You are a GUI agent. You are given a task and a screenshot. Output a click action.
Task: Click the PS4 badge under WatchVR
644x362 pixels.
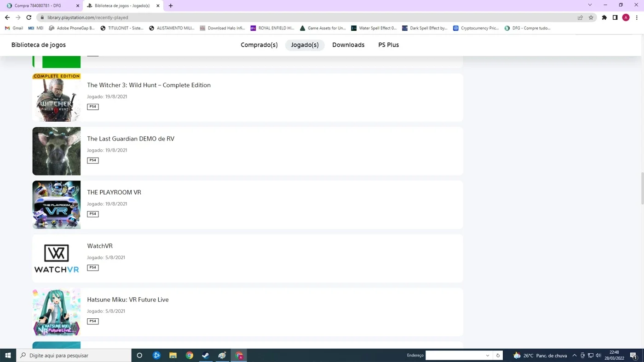93,267
